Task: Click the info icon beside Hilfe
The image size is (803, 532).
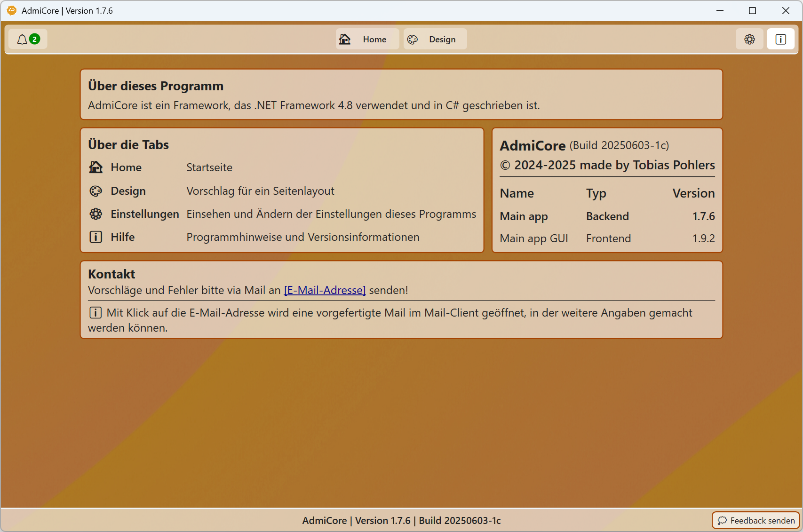Action: (x=96, y=237)
